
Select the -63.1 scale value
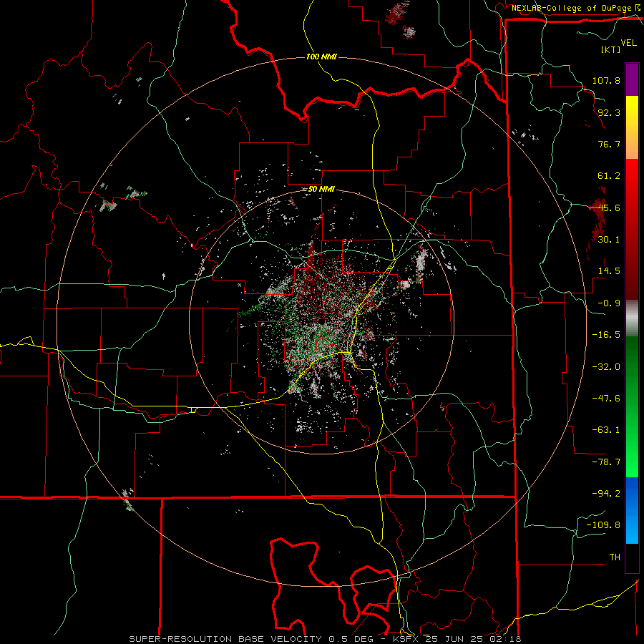click(x=606, y=430)
